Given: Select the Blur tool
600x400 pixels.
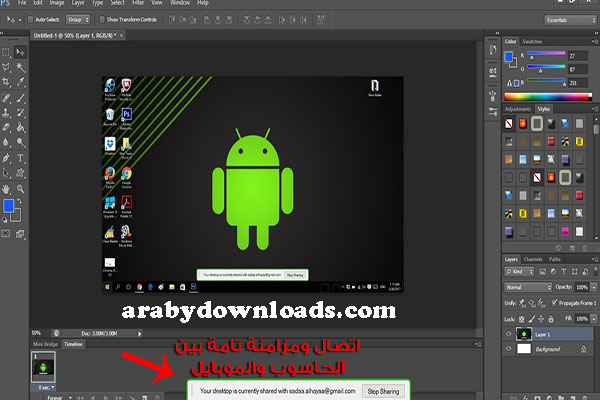Looking at the screenshot, I should pyautogui.click(x=6, y=142).
